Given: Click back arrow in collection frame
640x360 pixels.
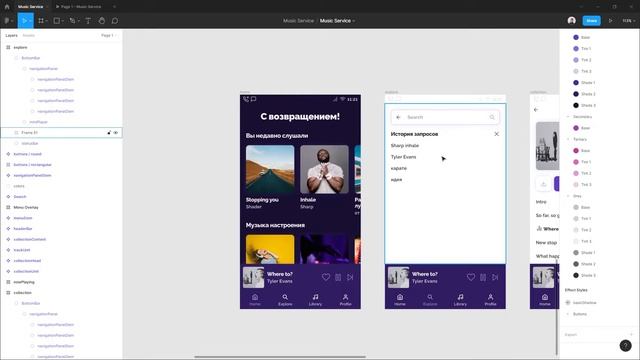Looking at the screenshot, I should click(x=536, y=110).
